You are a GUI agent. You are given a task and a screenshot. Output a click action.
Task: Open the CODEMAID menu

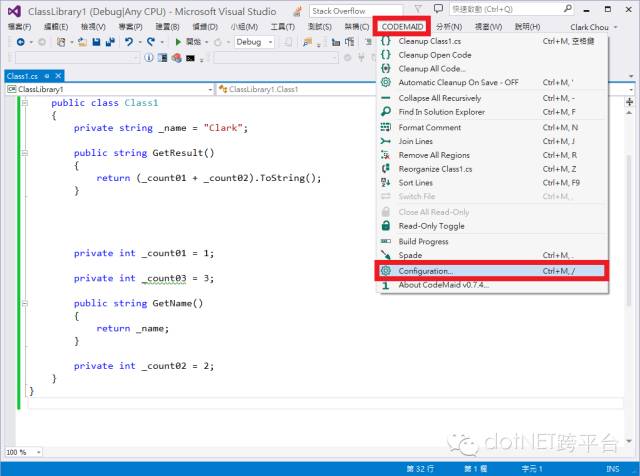(402, 27)
